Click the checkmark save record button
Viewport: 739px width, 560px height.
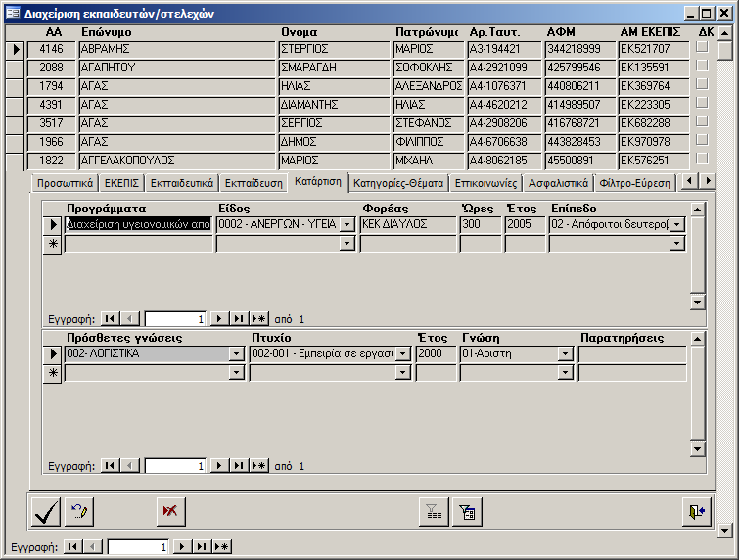[x=45, y=511]
